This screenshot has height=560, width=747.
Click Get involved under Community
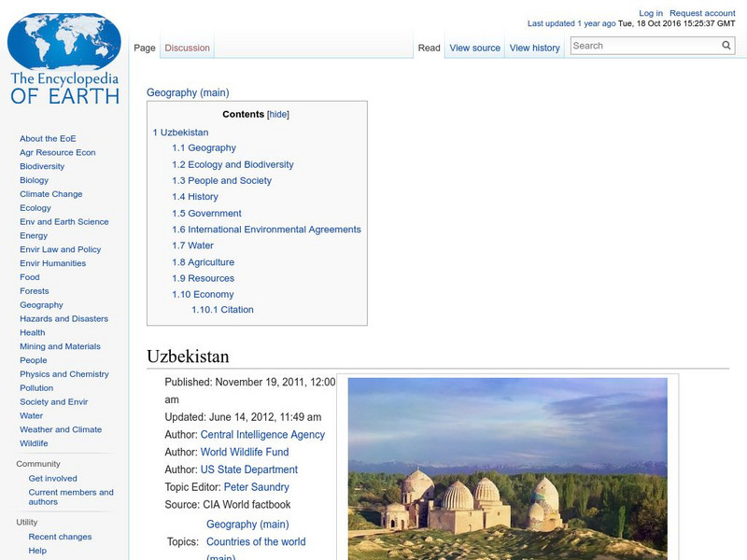[53, 478]
